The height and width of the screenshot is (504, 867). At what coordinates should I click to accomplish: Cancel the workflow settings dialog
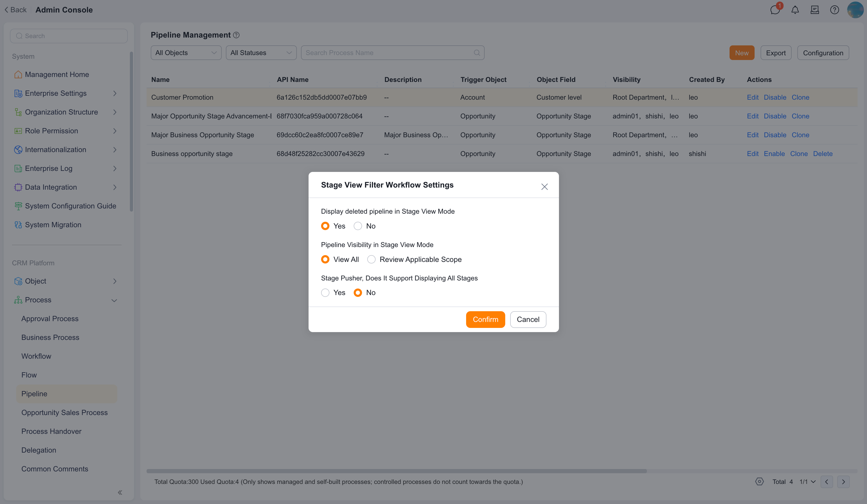[528, 319]
